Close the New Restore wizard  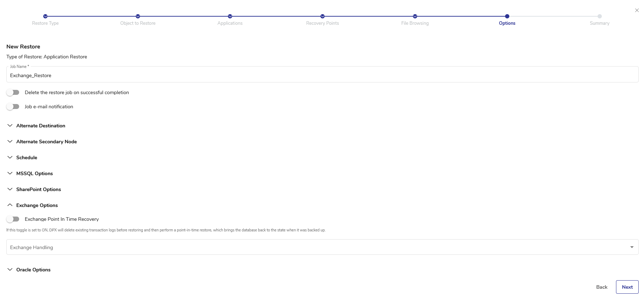tap(637, 10)
